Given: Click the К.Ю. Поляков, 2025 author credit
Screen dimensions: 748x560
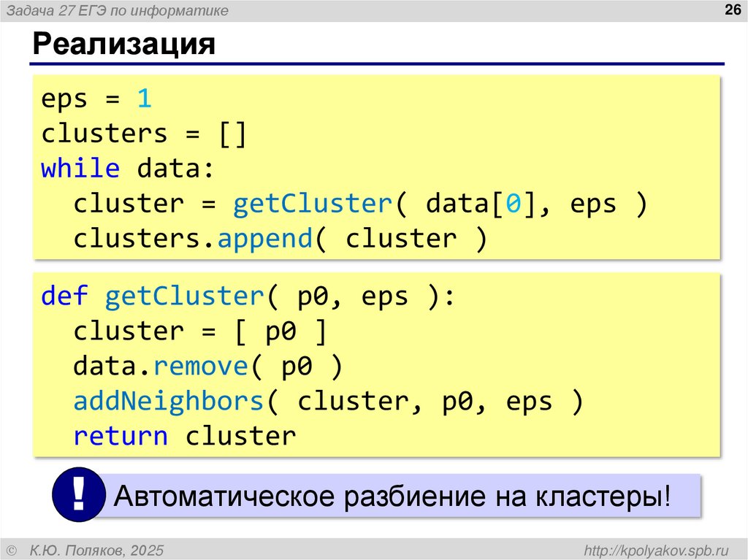Looking at the screenshot, I should pyautogui.click(x=95, y=548).
